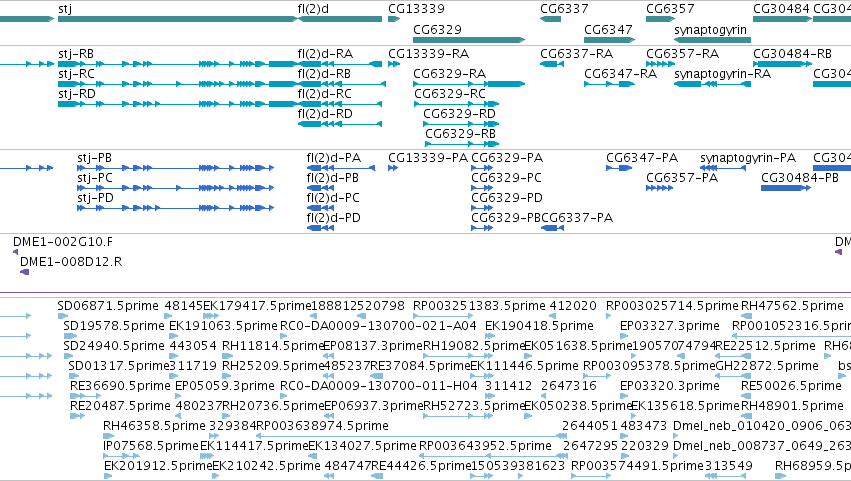Click the CG6329-PD protein label

[507, 198]
